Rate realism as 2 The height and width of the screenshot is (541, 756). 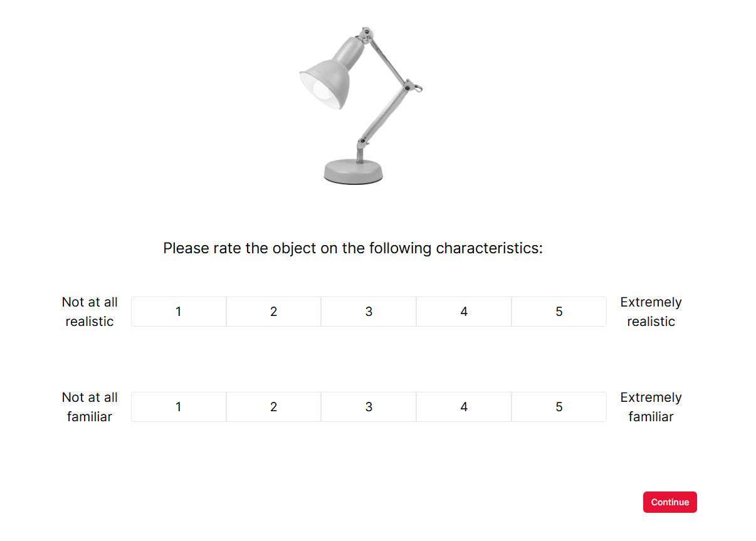273,312
